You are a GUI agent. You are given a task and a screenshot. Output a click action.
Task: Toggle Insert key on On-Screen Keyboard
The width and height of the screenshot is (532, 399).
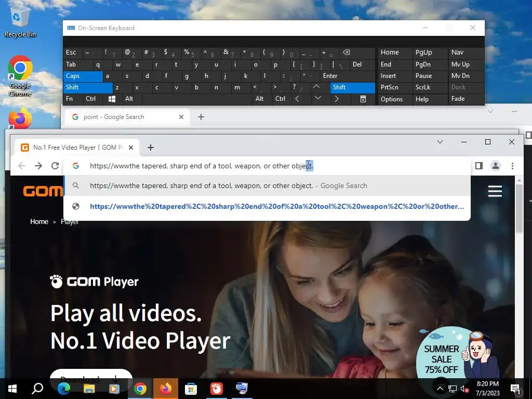[395, 76]
